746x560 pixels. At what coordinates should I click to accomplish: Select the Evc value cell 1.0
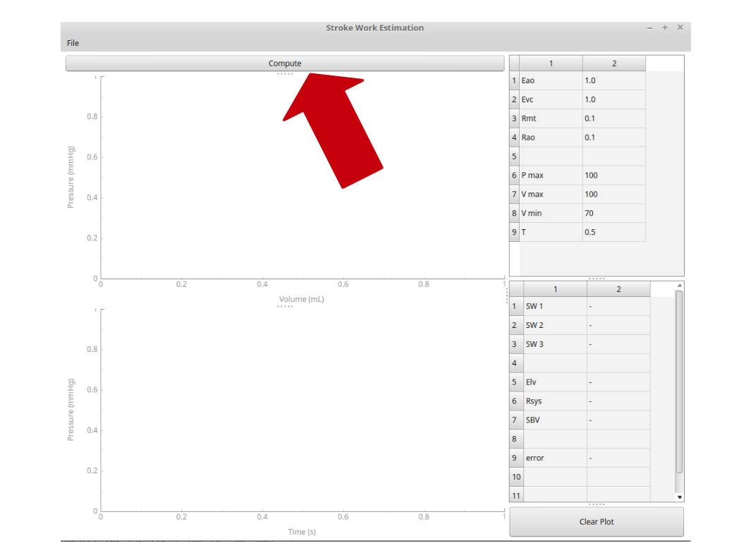(613, 99)
